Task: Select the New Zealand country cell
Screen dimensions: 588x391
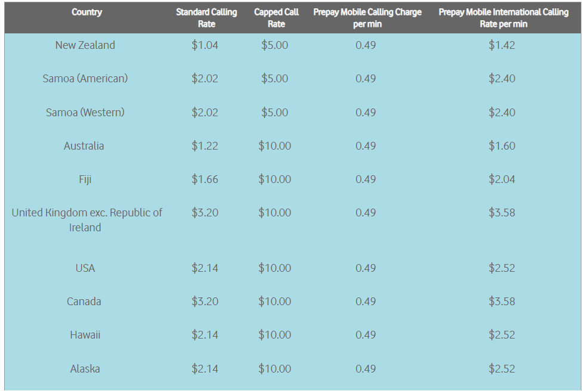Action: tap(85, 45)
